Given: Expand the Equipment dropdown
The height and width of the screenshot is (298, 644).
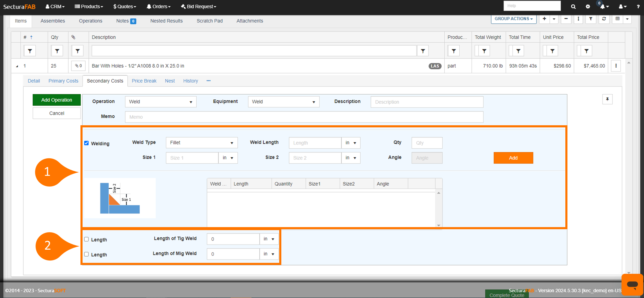Looking at the screenshot, I should (283, 102).
